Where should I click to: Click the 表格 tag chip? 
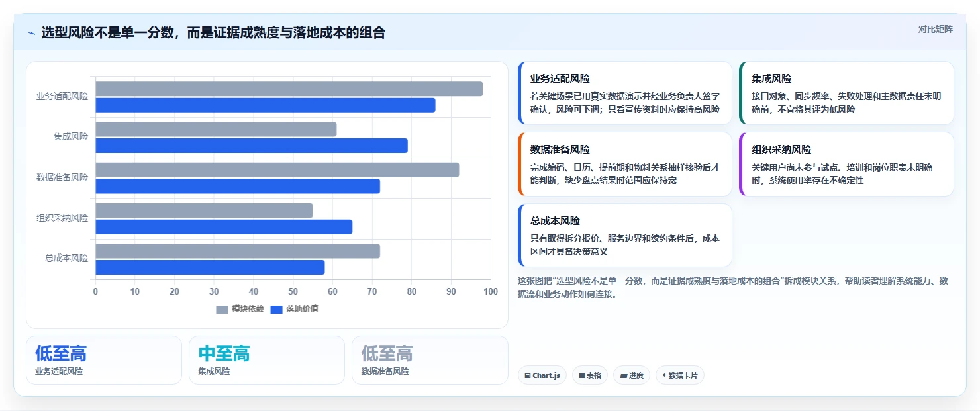[x=590, y=375]
